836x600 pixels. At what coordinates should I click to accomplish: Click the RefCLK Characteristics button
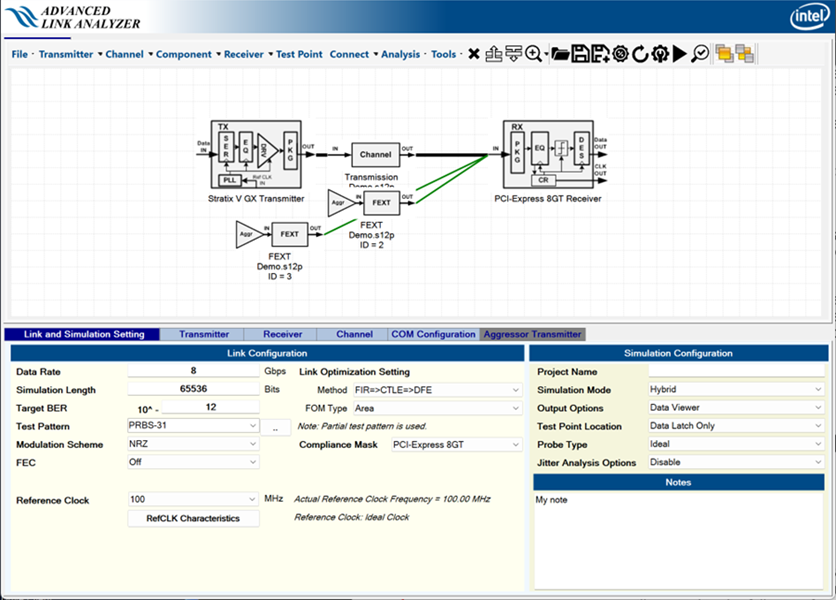click(x=193, y=518)
